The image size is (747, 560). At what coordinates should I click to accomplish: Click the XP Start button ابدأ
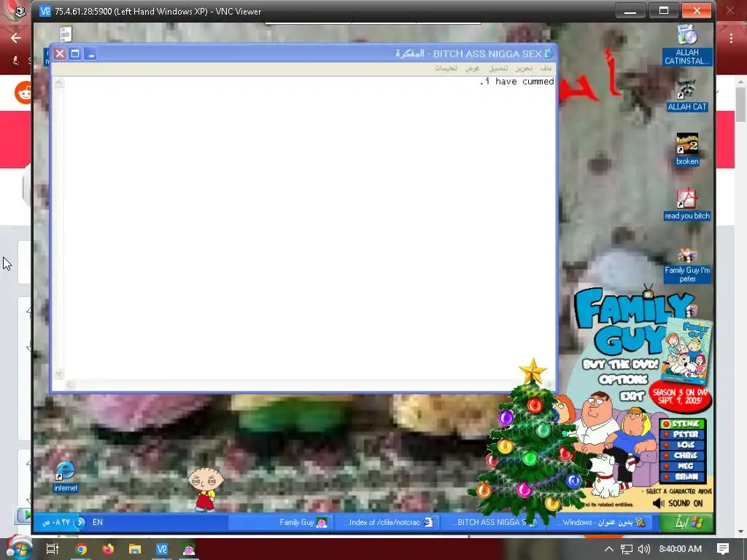click(x=685, y=522)
